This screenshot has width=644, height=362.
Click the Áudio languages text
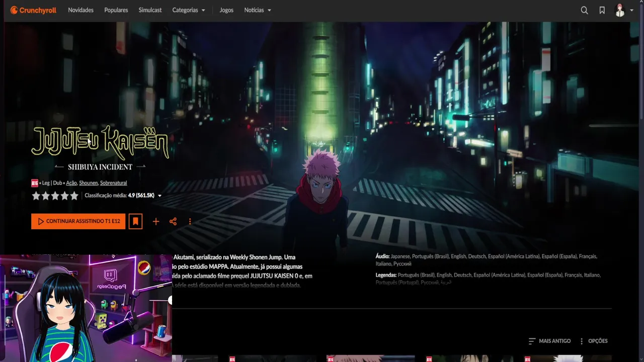coord(486,260)
